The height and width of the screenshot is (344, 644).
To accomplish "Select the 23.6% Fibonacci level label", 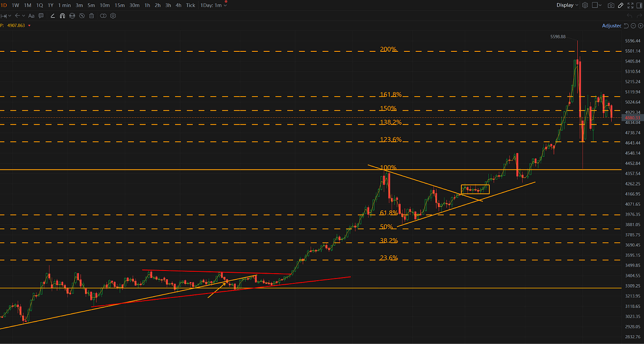I will (x=389, y=258).
